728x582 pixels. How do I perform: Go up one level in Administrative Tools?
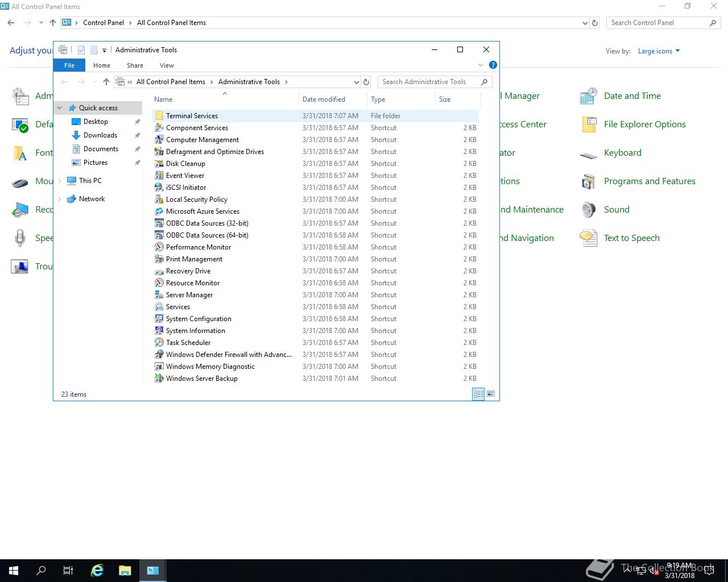pos(106,82)
